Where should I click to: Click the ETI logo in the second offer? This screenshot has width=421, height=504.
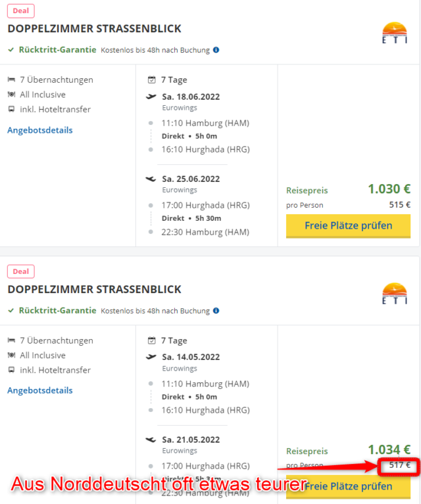pyautogui.click(x=395, y=293)
